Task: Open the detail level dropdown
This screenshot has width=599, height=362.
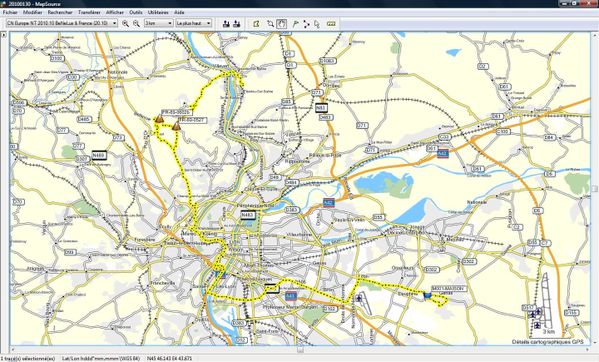Action: (x=194, y=23)
